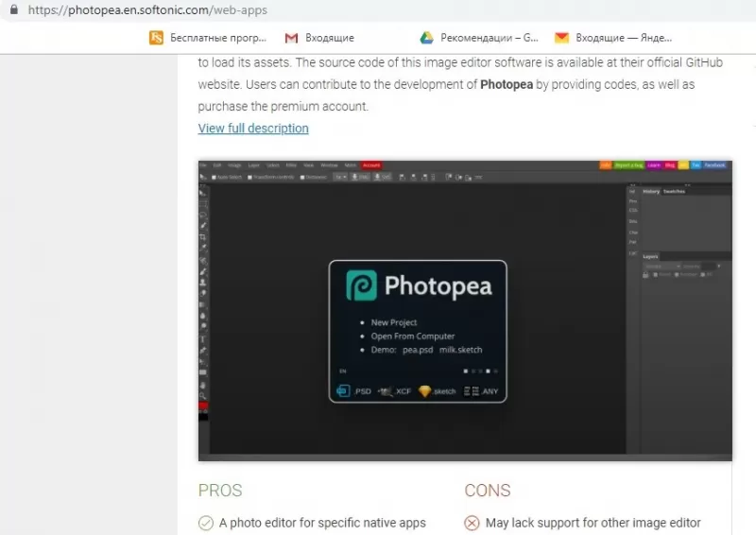Open the Edit menu in Photopea
Screen dimensions: 756x535
[217, 165]
